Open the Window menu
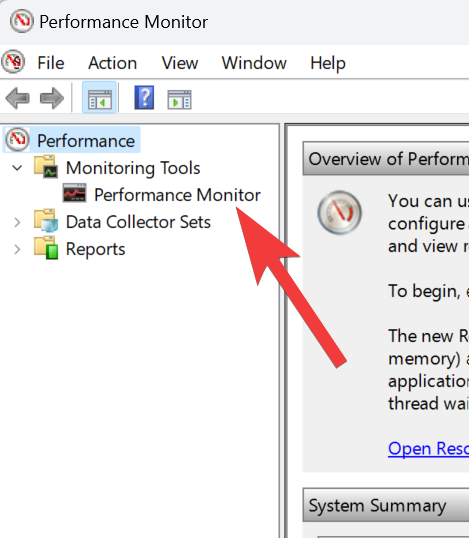This screenshot has width=469, height=538. 254,63
